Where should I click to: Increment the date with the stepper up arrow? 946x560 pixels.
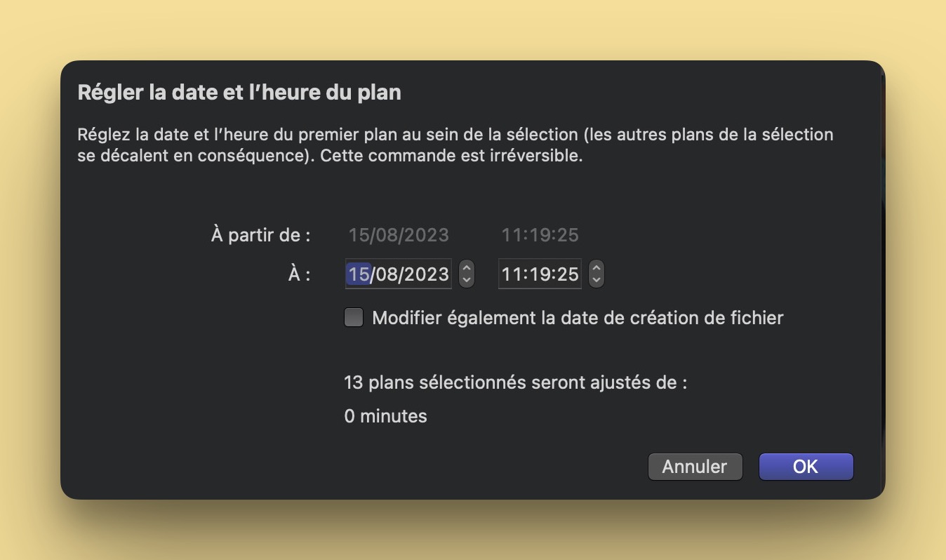click(x=466, y=267)
